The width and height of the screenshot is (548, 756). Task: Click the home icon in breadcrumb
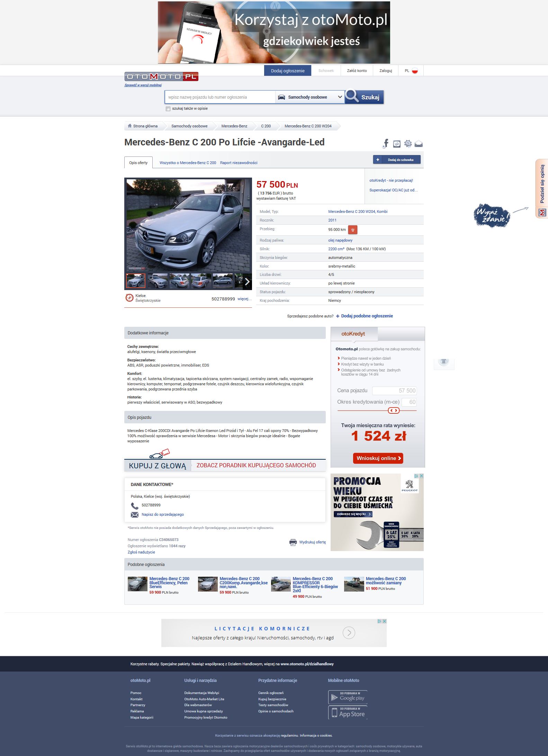(130, 126)
